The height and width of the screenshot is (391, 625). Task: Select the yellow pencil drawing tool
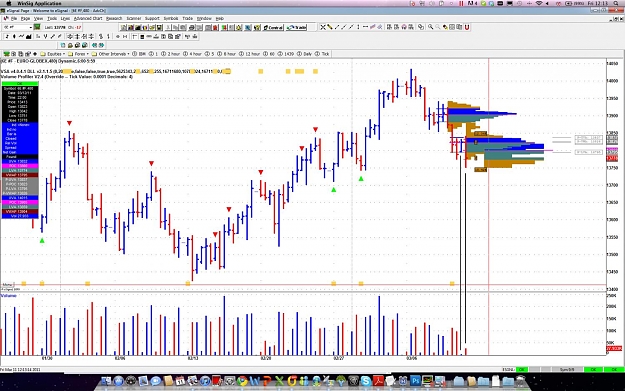click(x=330, y=27)
